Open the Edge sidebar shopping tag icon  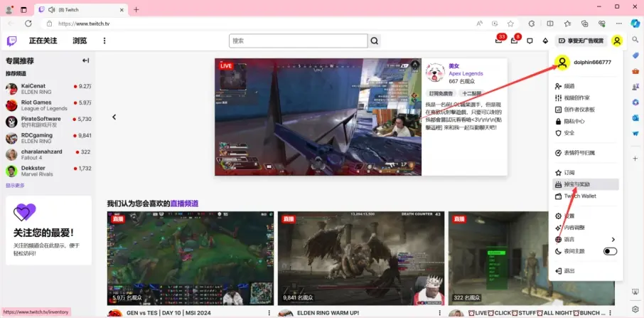tap(635, 55)
